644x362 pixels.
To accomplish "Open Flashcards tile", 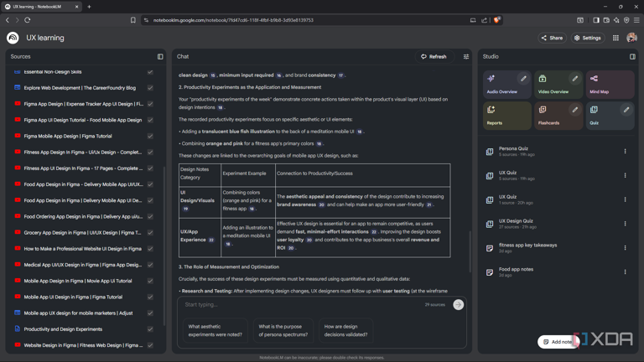I will 558,116.
